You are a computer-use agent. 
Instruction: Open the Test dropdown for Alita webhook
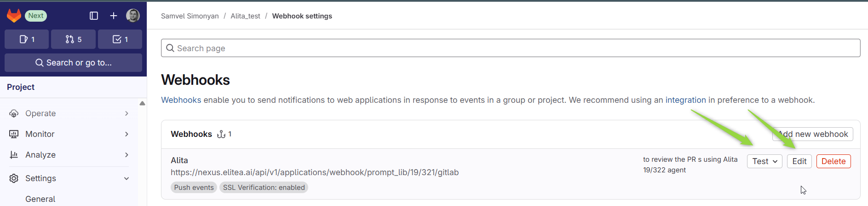click(764, 161)
